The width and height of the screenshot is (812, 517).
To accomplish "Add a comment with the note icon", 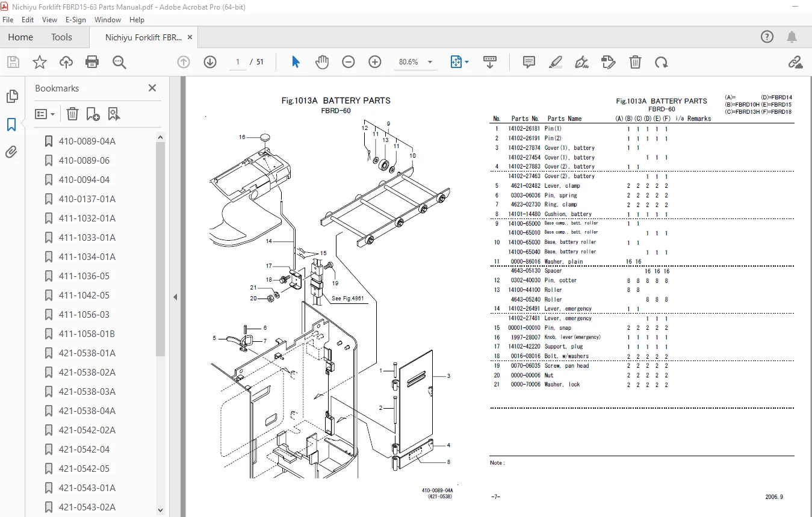I will pyautogui.click(x=529, y=62).
